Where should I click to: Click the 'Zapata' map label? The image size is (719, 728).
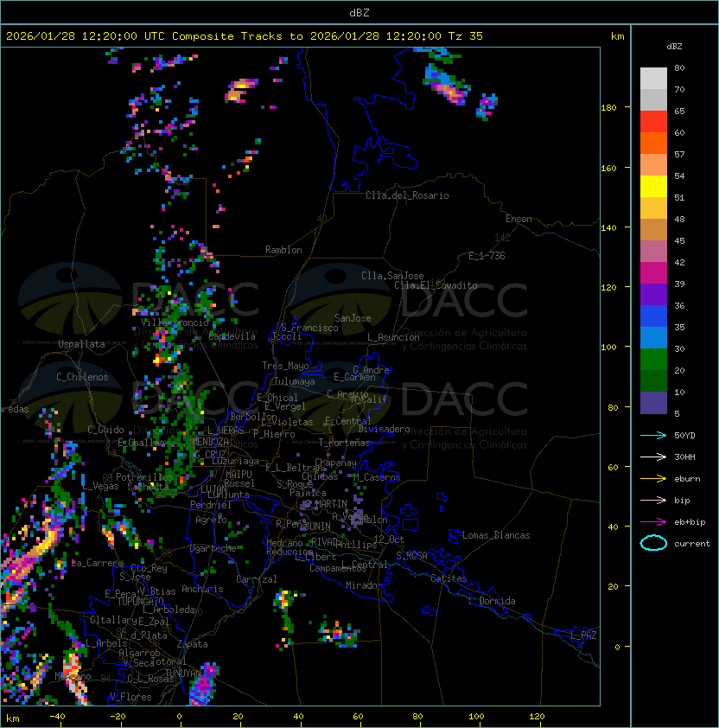click(x=192, y=644)
